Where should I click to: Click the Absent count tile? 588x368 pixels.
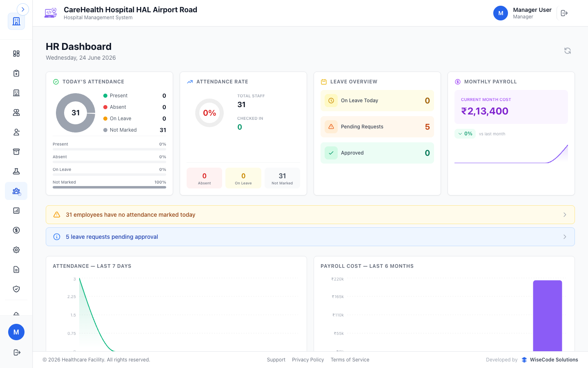[x=205, y=178]
